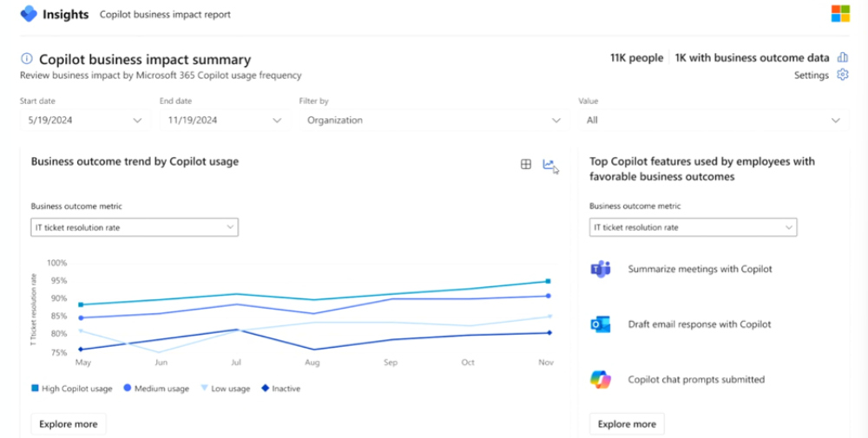Click the Copilot chat icon
The height and width of the screenshot is (438, 868).
[x=601, y=379]
